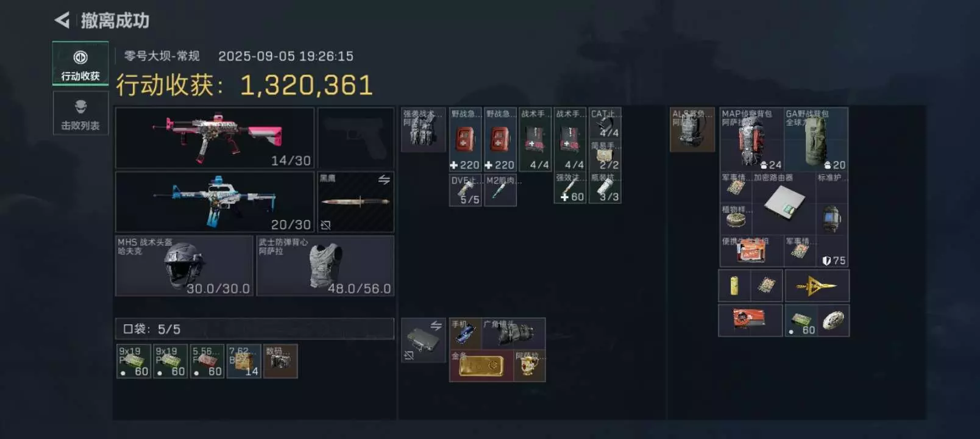The height and width of the screenshot is (439, 980).
Task: Select the 7.62 ammo stack of 14
Action: (x=244, y=361)
